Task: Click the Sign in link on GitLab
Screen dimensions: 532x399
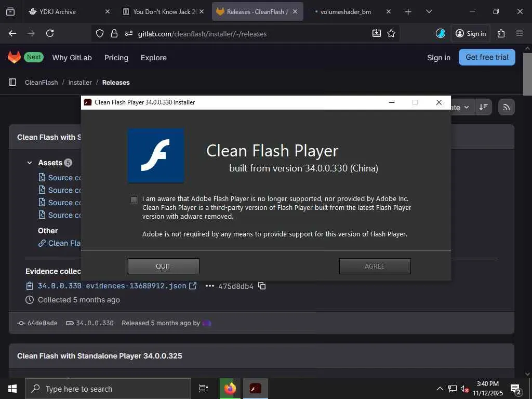Action: coord(438,58)
